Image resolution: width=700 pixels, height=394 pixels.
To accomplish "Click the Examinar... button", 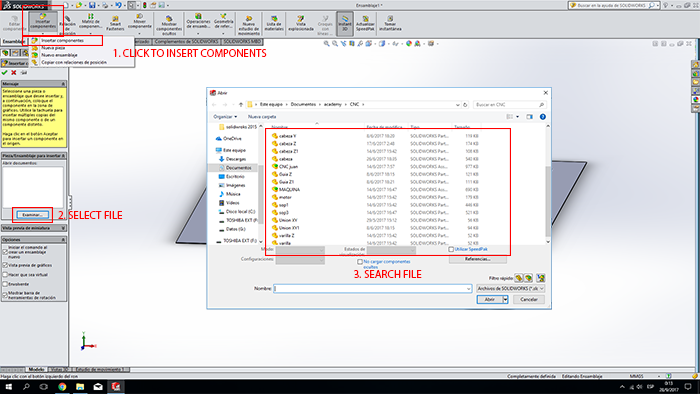I will (32, 215).
